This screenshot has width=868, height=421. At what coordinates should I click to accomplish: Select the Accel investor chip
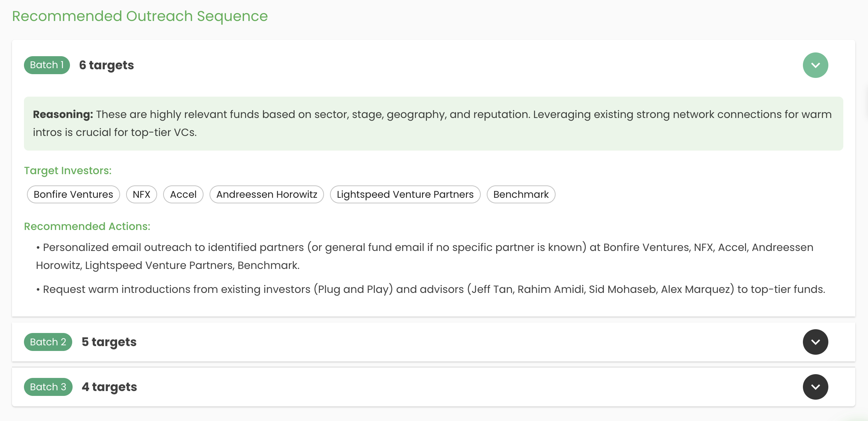pyautogui.click(x=183, y=194)
